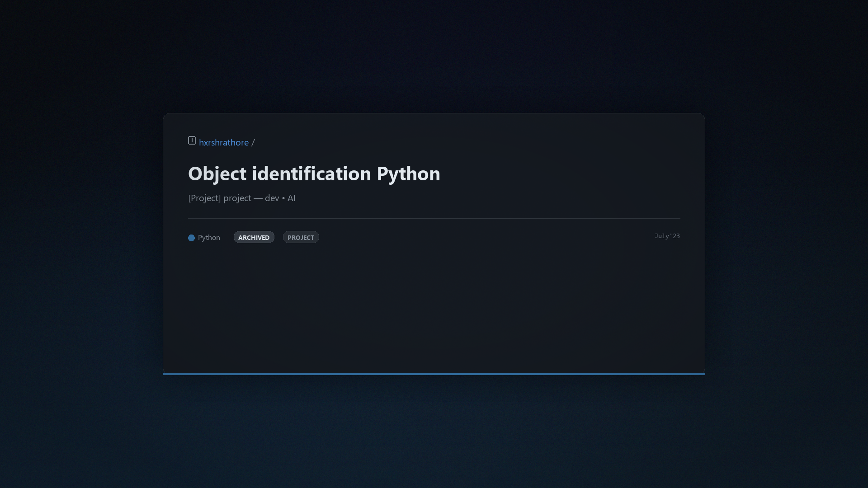868x488 pixels.
Task: Click the PROJECT badge
Action: [301, 237]
